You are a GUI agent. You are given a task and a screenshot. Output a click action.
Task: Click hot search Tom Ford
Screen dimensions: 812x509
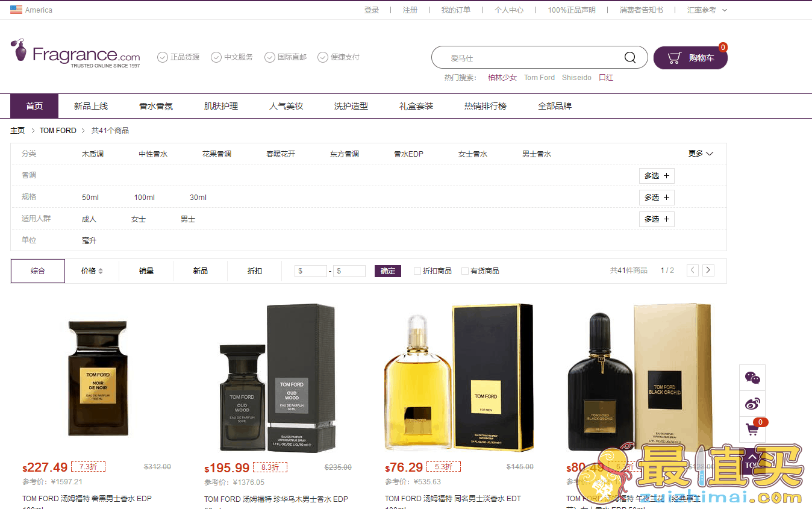click(x=539, y=78)
